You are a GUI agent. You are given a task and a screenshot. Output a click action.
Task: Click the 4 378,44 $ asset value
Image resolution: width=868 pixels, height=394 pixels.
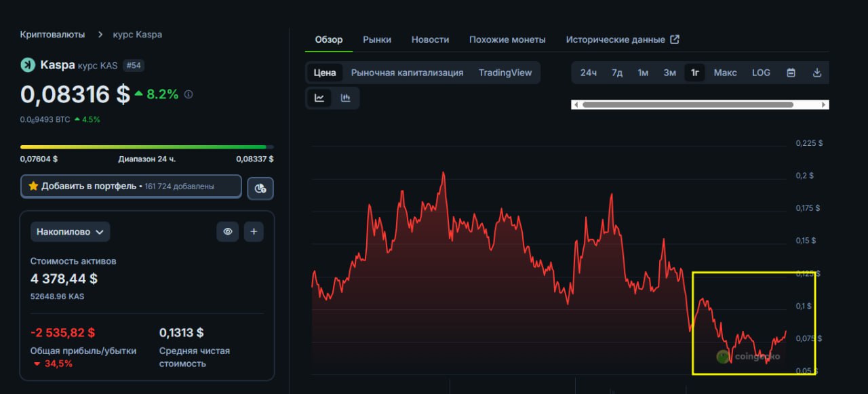[x=64, y=279]
